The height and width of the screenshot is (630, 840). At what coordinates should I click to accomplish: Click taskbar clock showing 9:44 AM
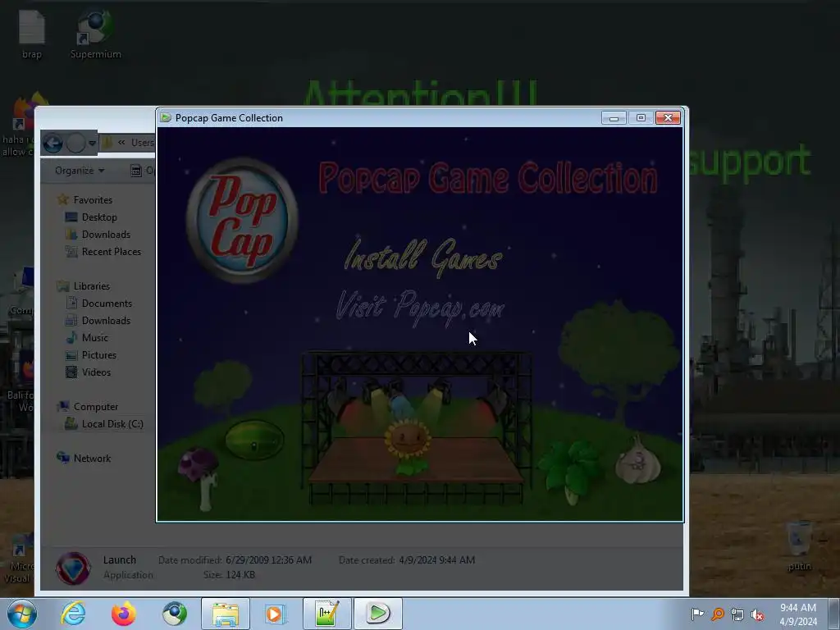(798, 614)
